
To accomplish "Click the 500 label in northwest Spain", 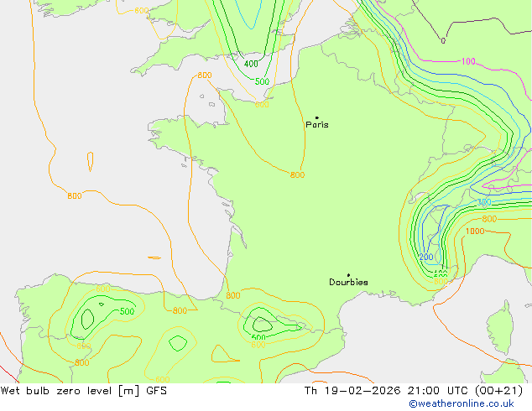I will click(x=128, y=311).
